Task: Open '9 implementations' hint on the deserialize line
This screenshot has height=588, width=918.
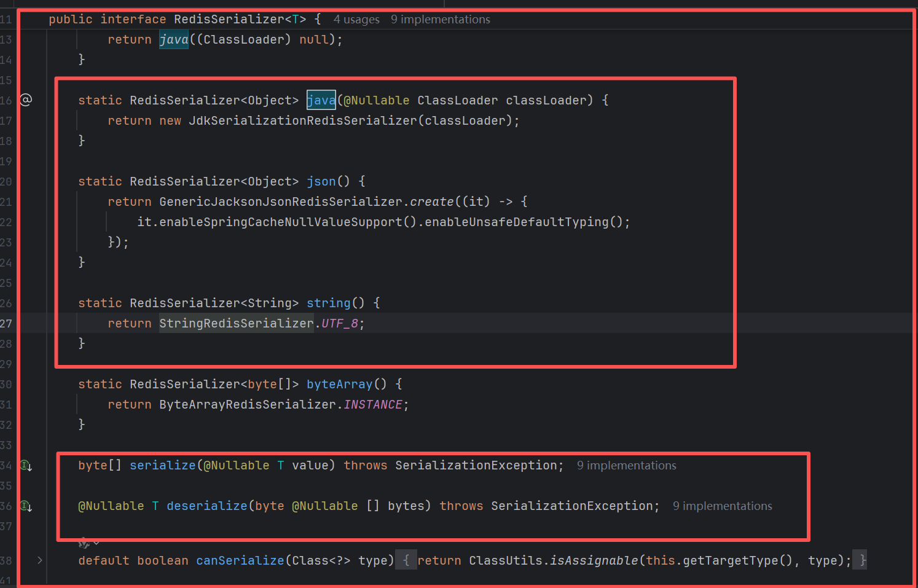Action: click(722, 506)
